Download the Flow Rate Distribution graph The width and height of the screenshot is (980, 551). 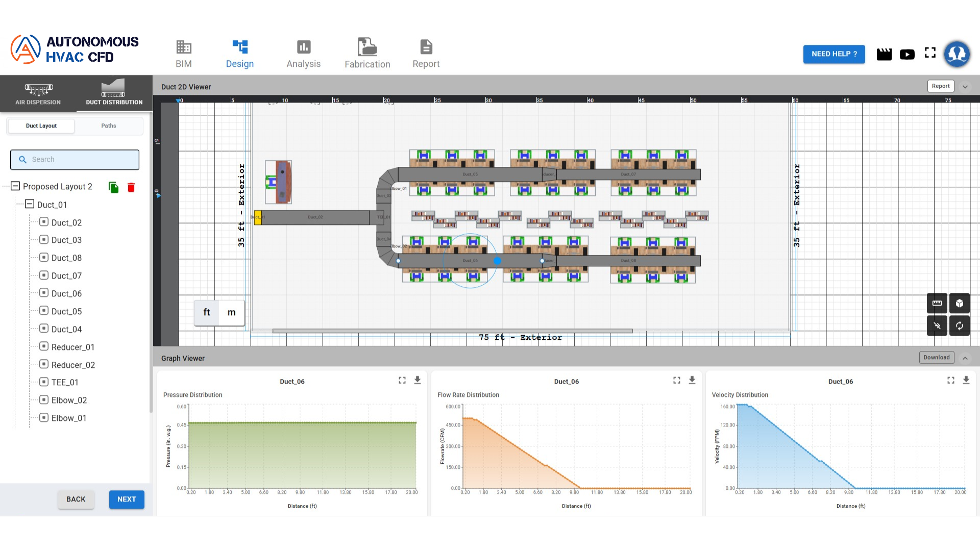[x=692, y=380]
